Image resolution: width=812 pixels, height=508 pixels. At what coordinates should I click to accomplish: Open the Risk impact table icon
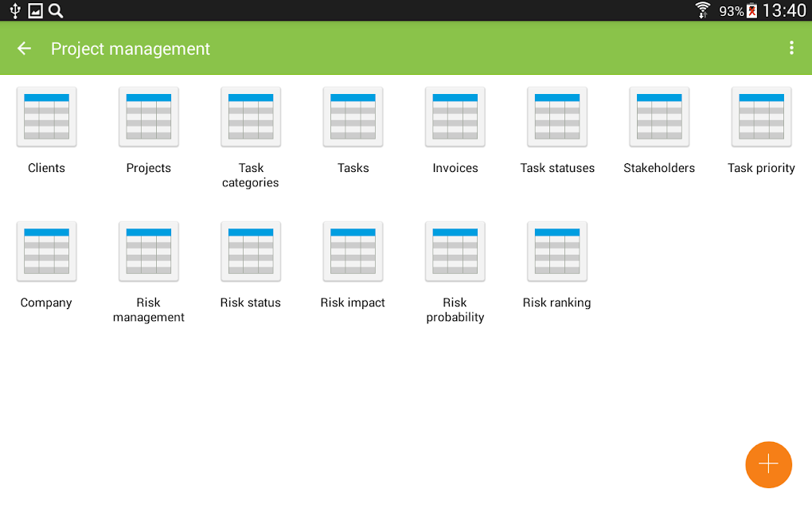tap(353, 252)
